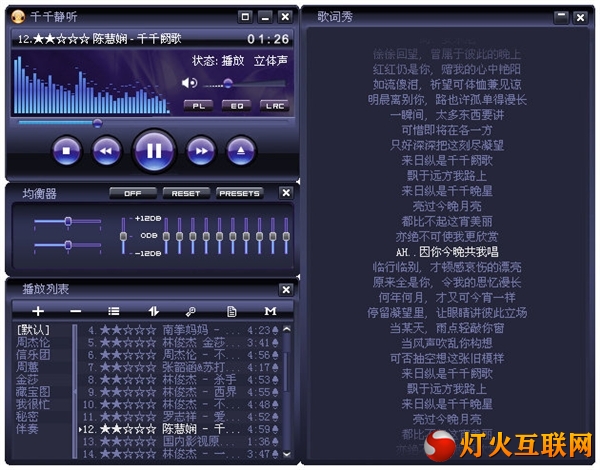
Task: Go to the previous track
Action: 106,151
